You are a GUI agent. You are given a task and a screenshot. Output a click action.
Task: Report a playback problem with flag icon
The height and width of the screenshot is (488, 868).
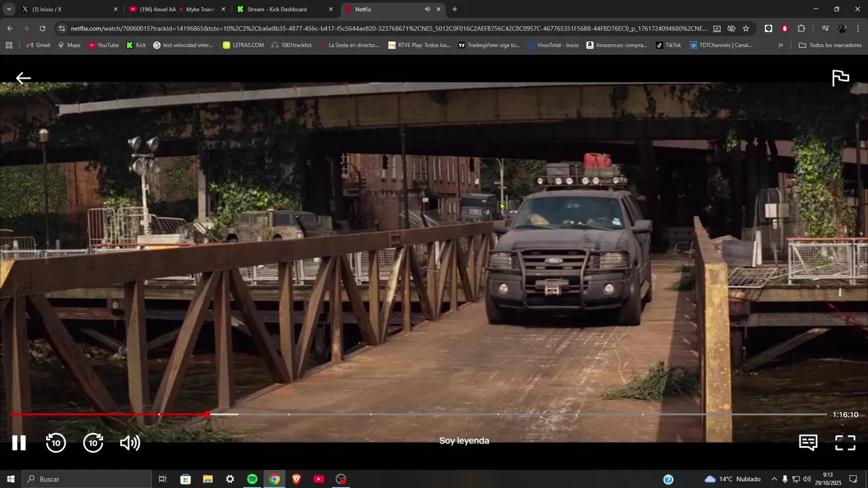(840, 78)
